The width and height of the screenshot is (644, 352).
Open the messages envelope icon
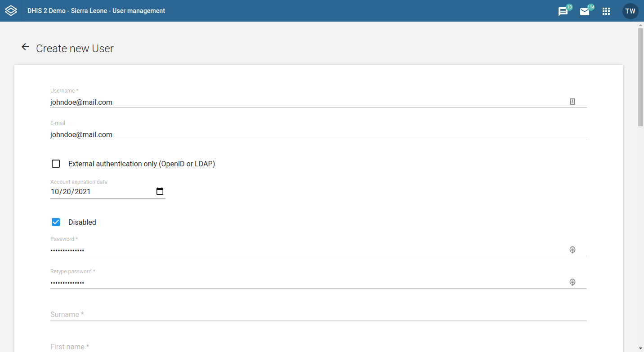pyautogui.click(x=585, y=12)
